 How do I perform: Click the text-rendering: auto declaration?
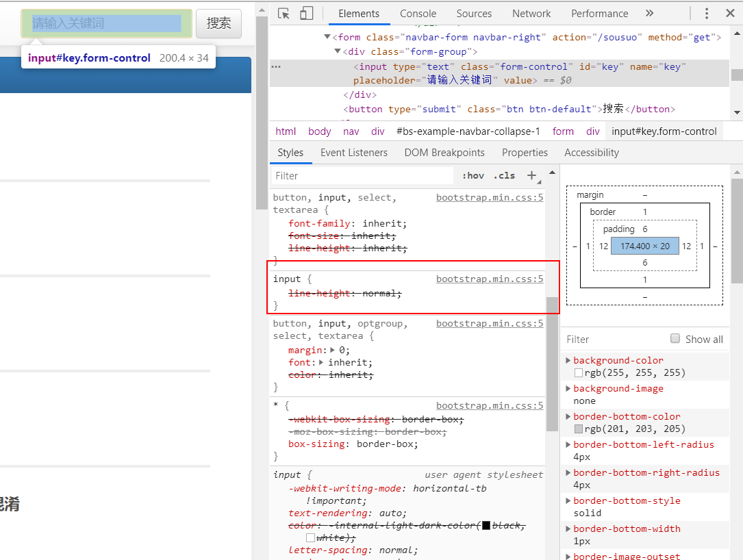[x=347, y=513]
